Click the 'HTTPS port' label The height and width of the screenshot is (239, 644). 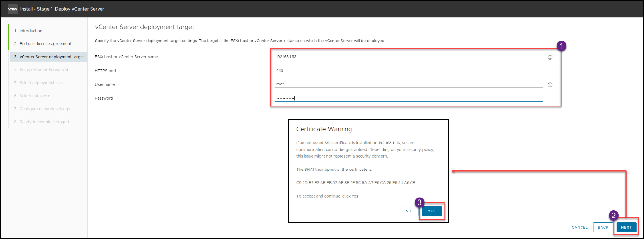105,71
